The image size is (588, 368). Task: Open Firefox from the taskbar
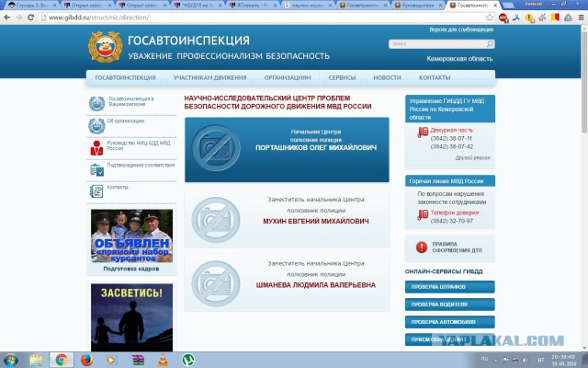tap(86, 360)
